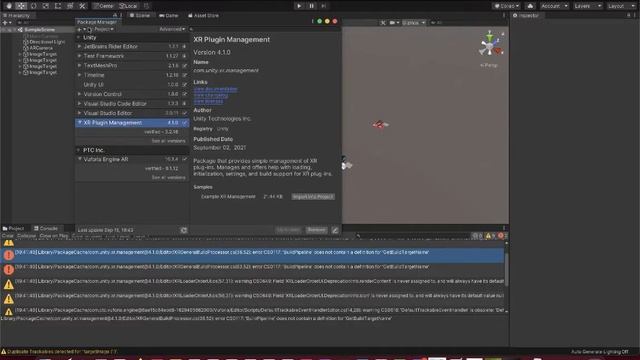Click Clear in the Console toolbar

click(x=8, y=236)
